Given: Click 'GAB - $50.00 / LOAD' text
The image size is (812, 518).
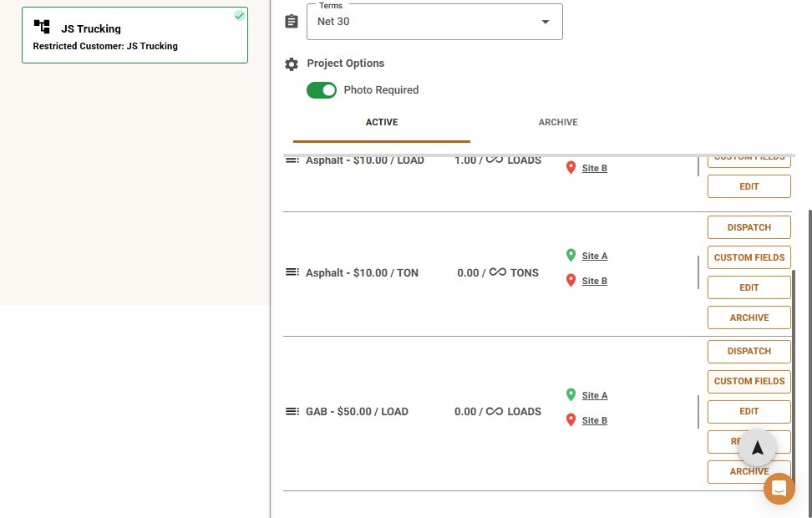Looking at the screenshot, I should click(x=357, y=412).
